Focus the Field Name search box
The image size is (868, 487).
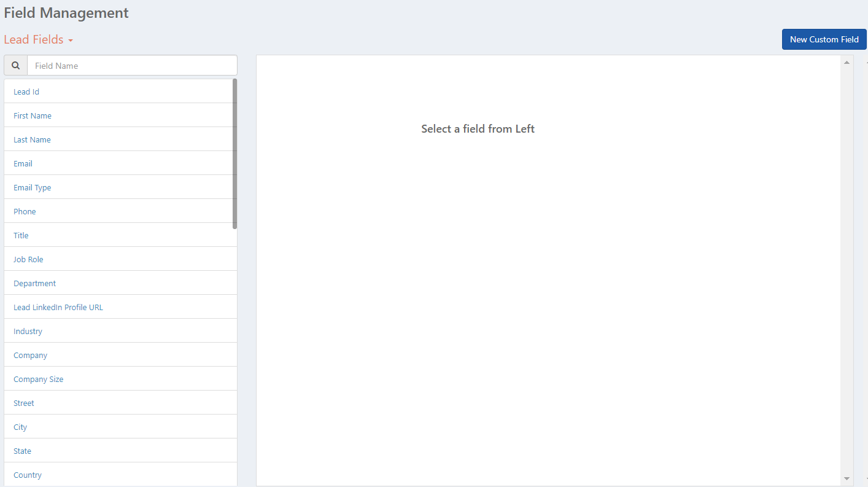(132, 66)
